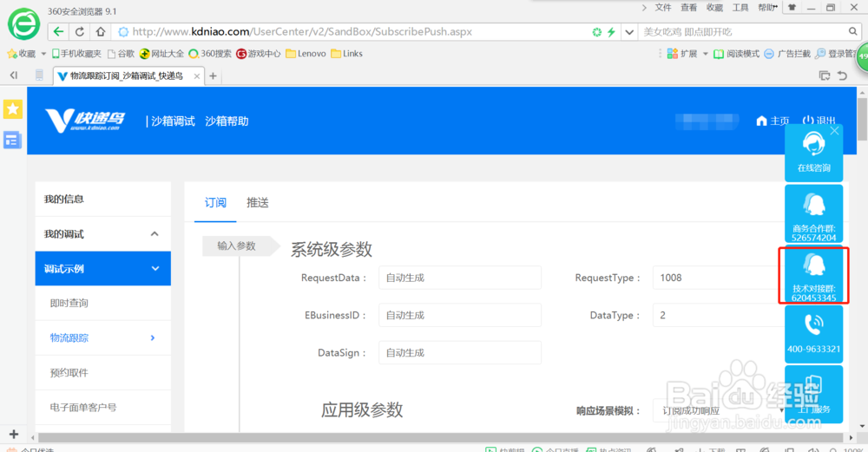Open 商务合作群 QQ group button
The height and width of the screenshot is (452, 868).
pos(814,214)
